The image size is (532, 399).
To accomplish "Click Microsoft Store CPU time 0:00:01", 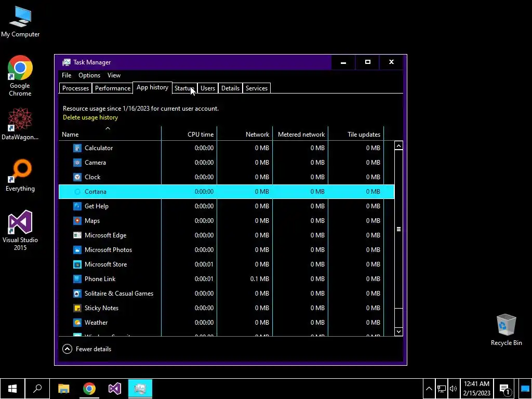I will click(x=204, y=264).
